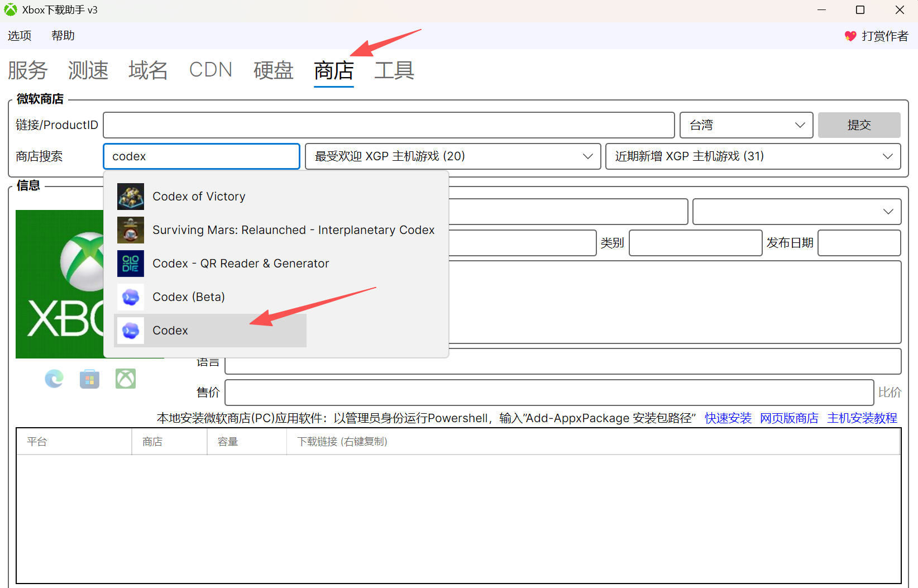
Task: Switch to the 域名 tab
Action: (148, 70)
